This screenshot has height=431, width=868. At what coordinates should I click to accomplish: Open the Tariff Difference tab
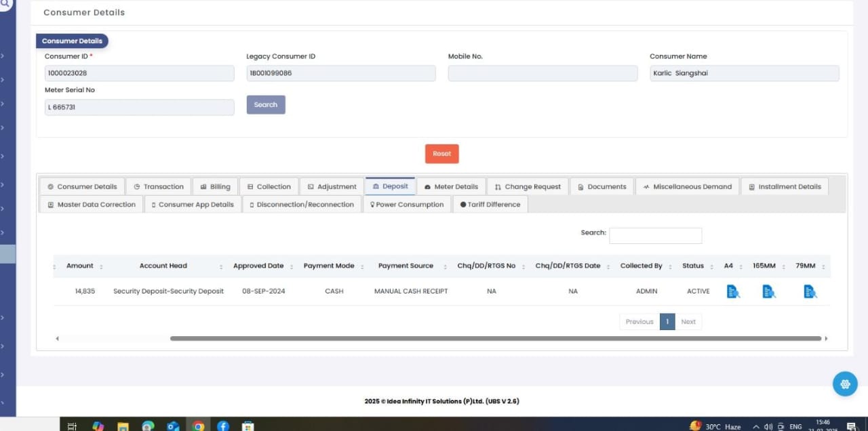(490, 204)
